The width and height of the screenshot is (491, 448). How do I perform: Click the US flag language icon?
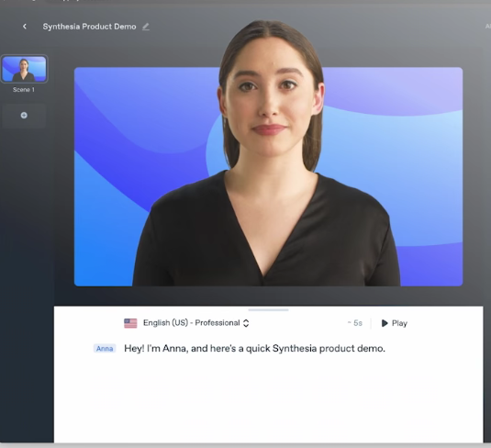[x=130, y=323]
